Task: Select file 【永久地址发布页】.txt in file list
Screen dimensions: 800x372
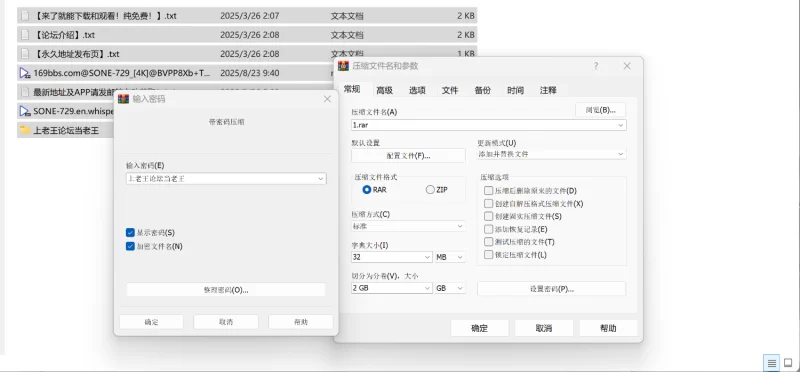Action: pos(77,54)
